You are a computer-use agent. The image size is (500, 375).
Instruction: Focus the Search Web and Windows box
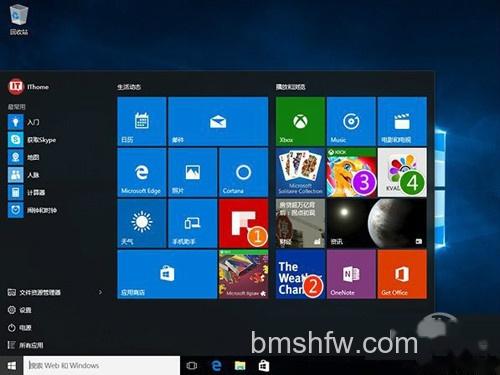tap(102, 365)
